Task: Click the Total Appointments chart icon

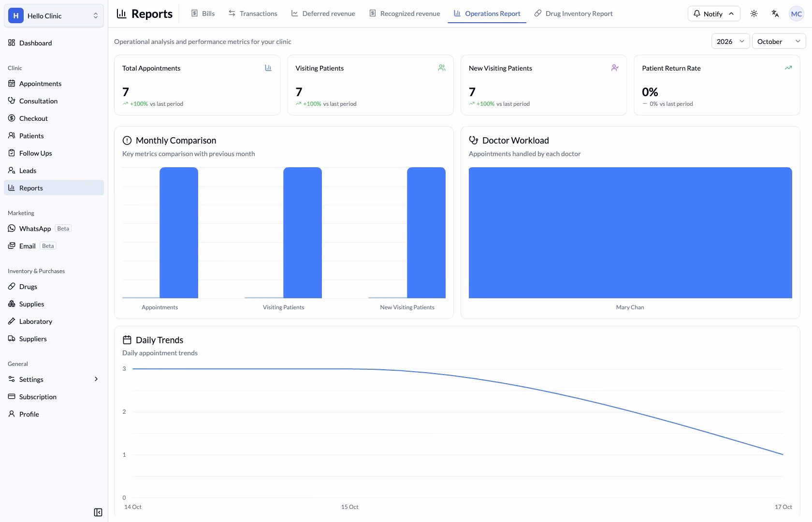Action: (x=268, y=68)
